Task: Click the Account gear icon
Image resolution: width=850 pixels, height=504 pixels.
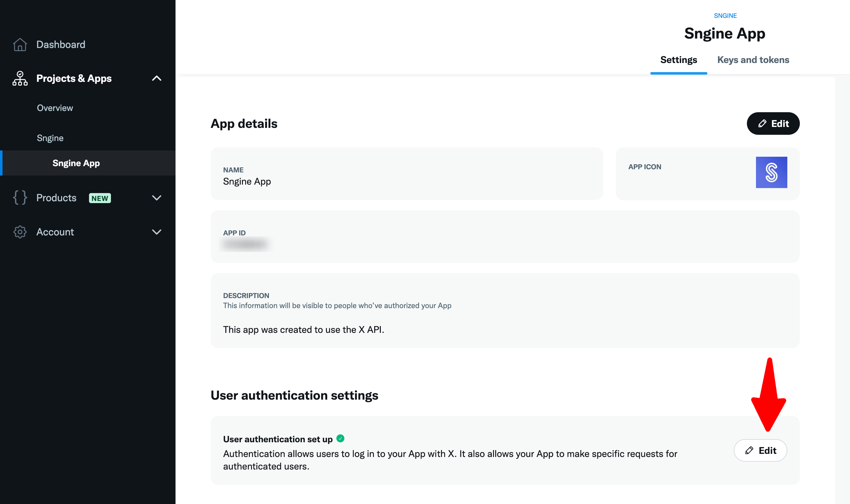Action: pos(20,232)
